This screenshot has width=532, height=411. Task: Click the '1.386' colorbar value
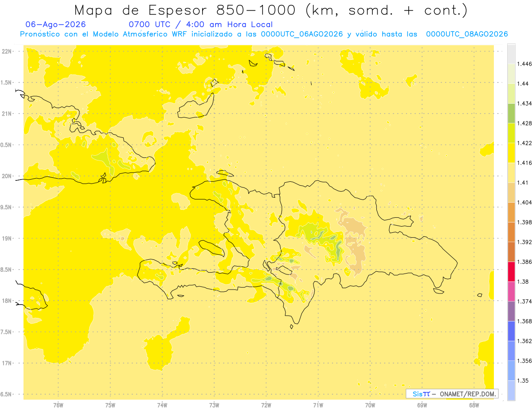(524, 262)
